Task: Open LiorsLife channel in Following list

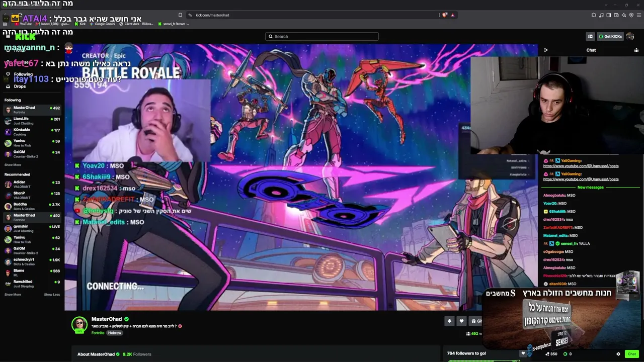Action: (32, 121)
